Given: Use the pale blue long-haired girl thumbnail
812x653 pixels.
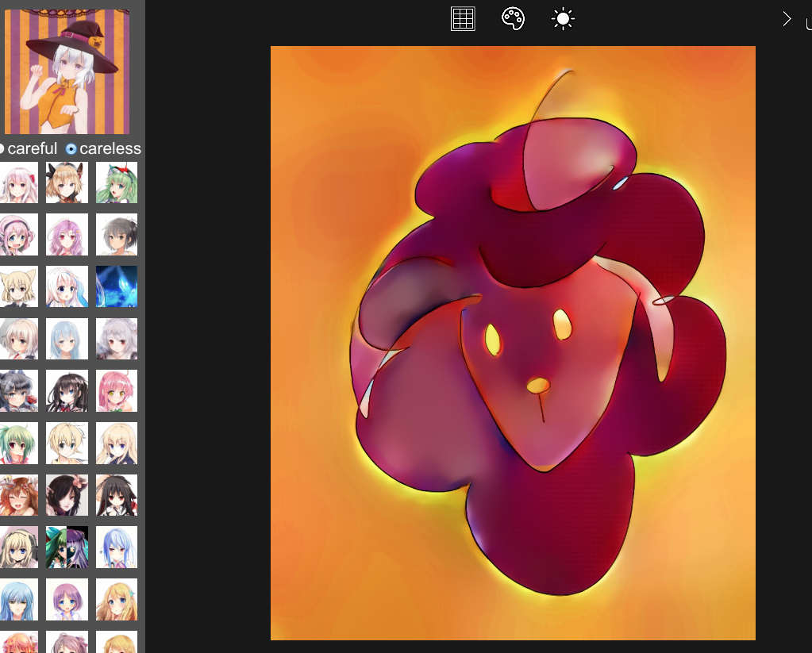Looking at the screenshot, I should coord(67,339).
